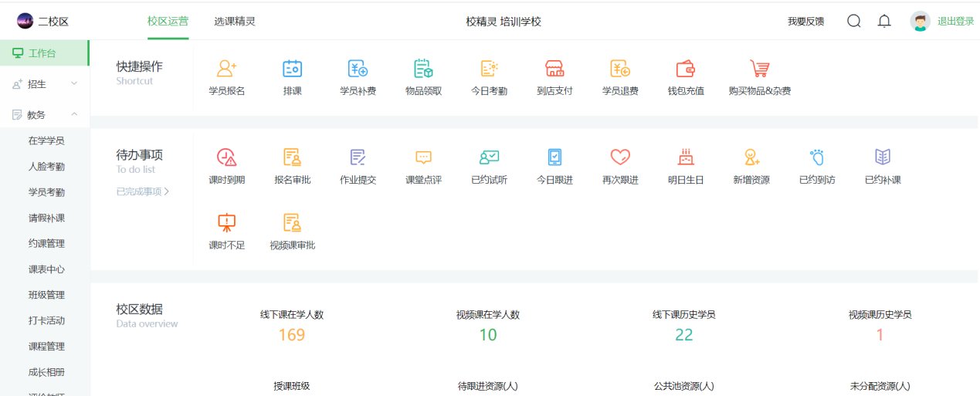Click the 今日跟进 icon

[x=554, y=157]
